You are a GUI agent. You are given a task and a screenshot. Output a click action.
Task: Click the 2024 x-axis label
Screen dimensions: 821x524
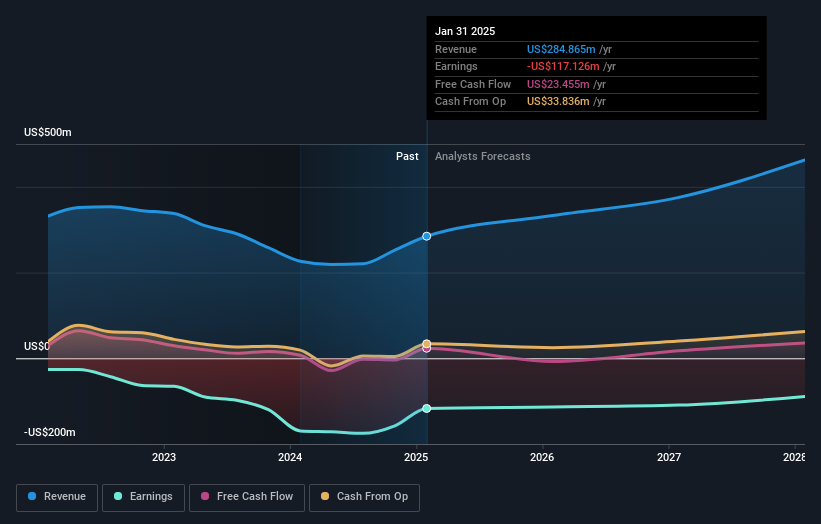pyautogui.click(x=290, y=457)
